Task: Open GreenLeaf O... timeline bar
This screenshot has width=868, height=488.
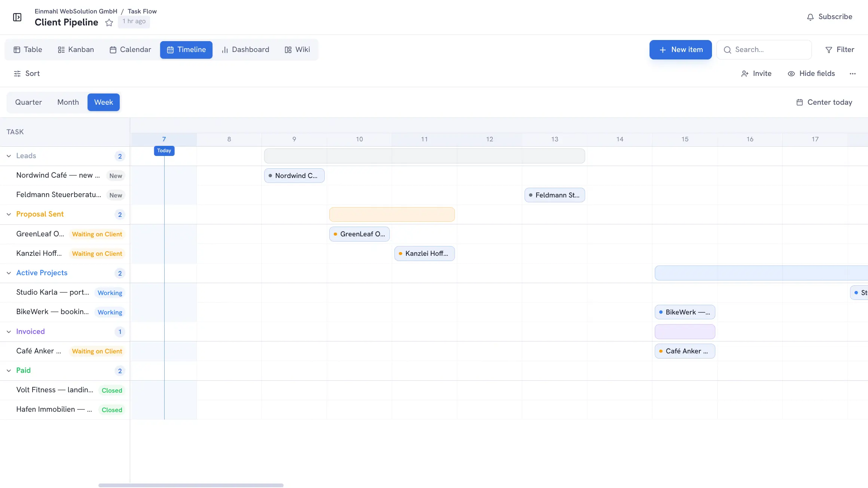Action: click(x=360, y=234)
